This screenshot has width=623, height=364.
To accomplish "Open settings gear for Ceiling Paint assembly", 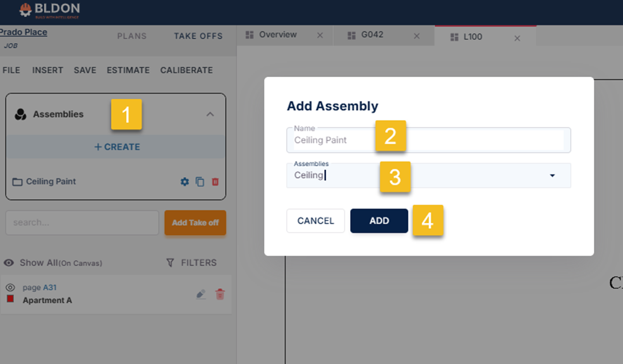I will (184, 182).
